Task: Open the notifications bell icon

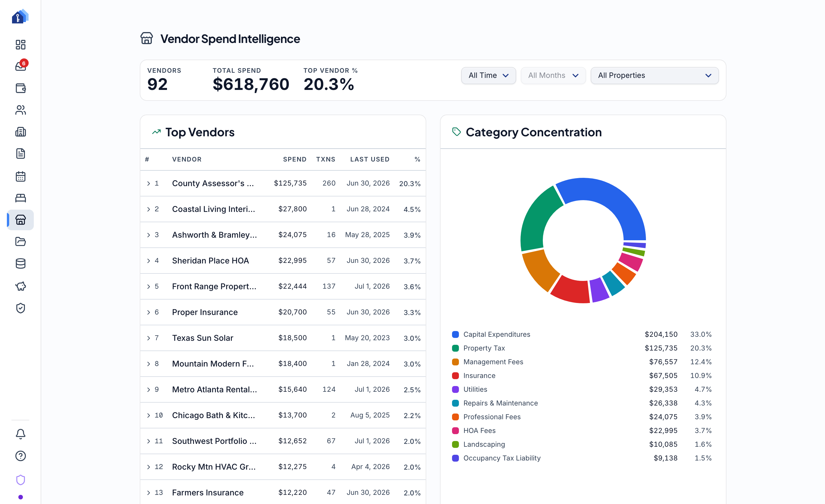Action: [20, 434]
